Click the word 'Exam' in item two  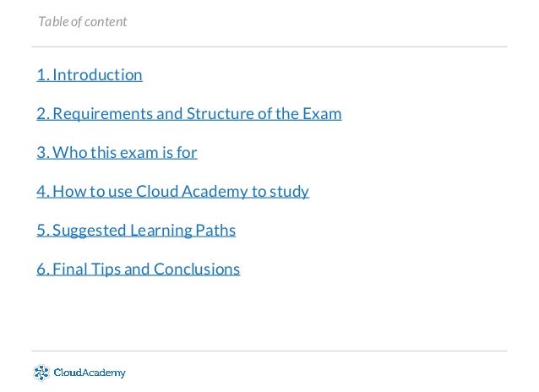pyautogui.click(x=322, y=114)
